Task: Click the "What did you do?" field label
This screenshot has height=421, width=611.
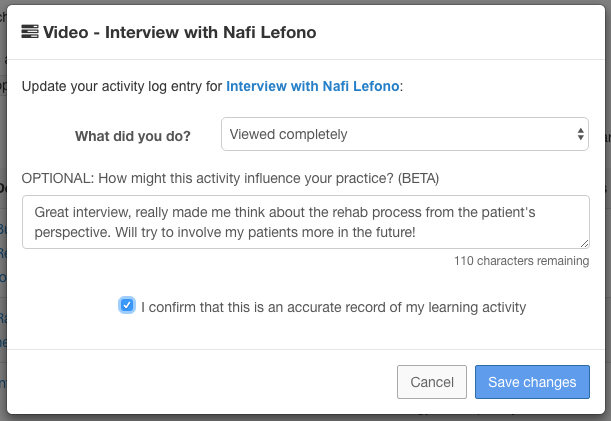Action: point(133,136)
